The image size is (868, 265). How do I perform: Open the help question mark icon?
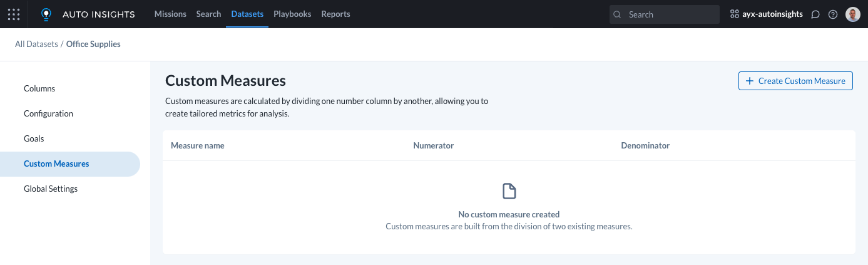click(833, 14)
